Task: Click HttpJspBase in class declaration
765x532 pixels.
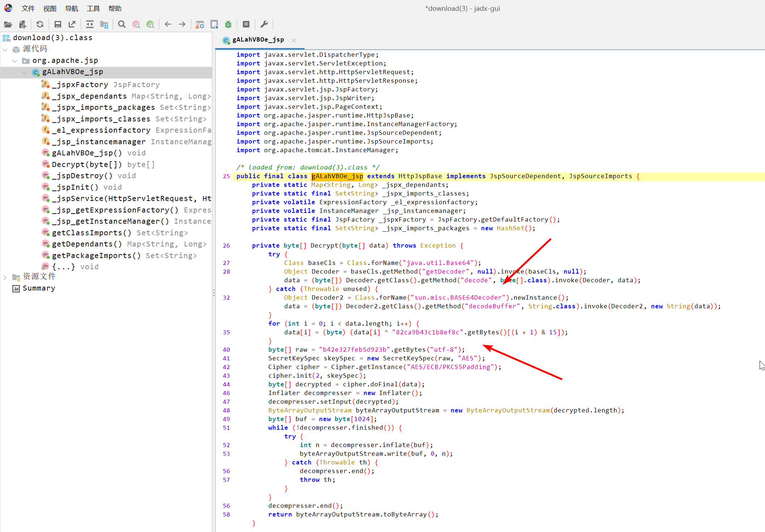Action: point(420,176)
